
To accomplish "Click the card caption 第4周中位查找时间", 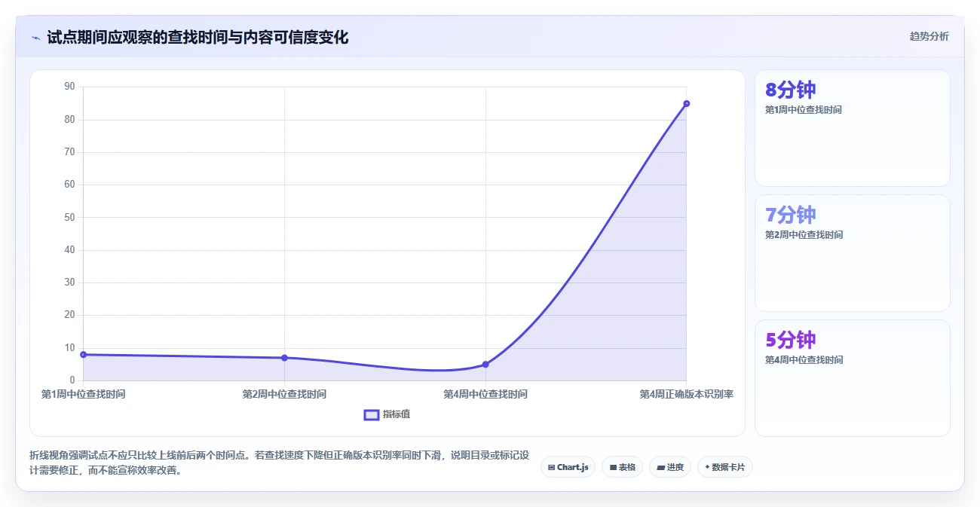I will (x=804, y=360).
